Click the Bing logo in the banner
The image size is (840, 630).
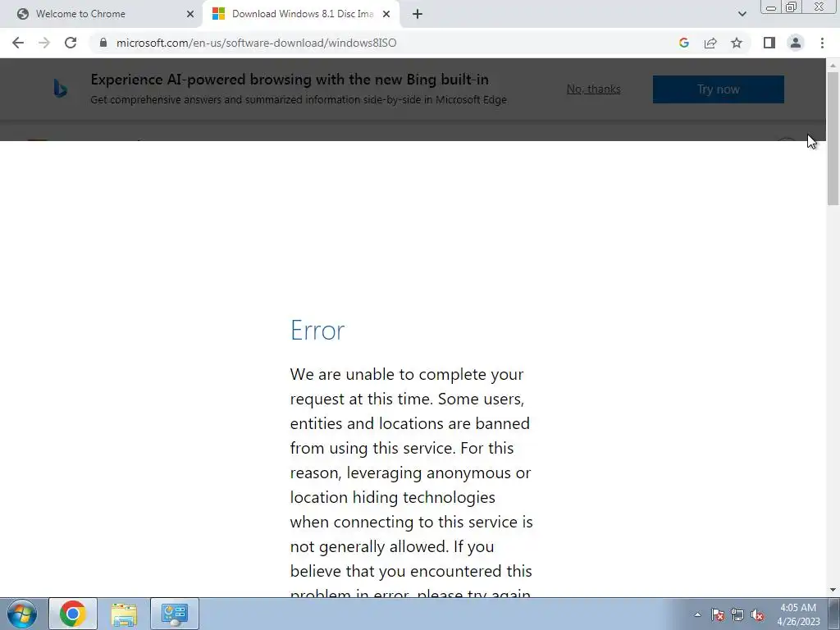(x=61, y=89)
